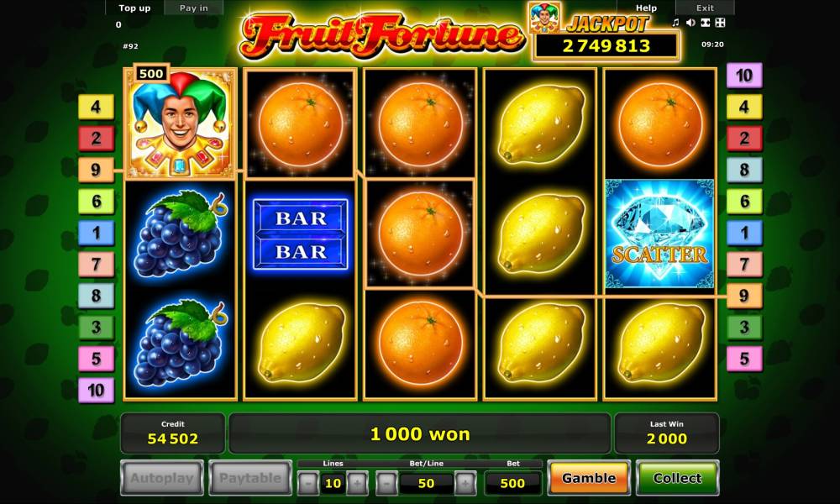Click the Gamble button
840x504 pixels.
[589, 478]
